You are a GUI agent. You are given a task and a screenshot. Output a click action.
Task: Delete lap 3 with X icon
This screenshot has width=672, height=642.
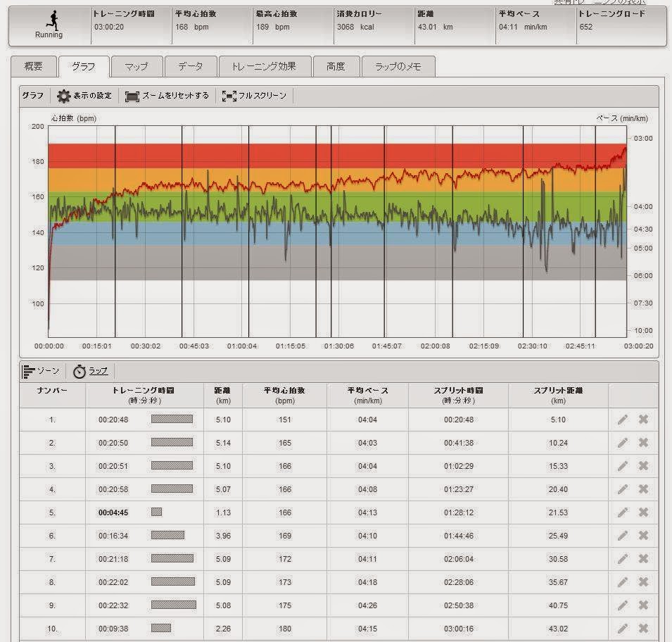(x=643, y=466)
